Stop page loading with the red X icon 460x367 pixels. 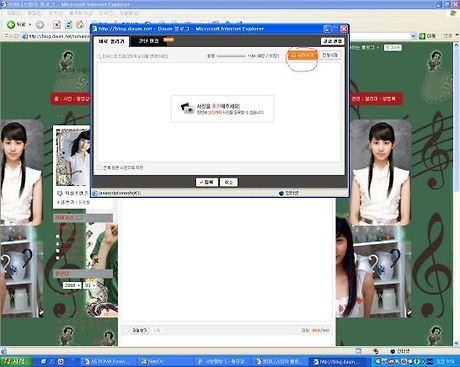[57, 25]
